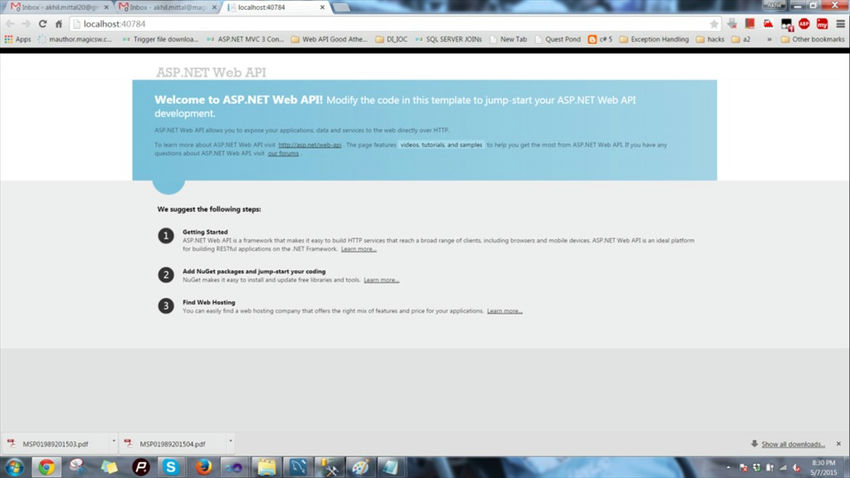
Task: Expand options for MSP01989201504.pdf download
Action: pyautogui.click(x=230, y=441)
